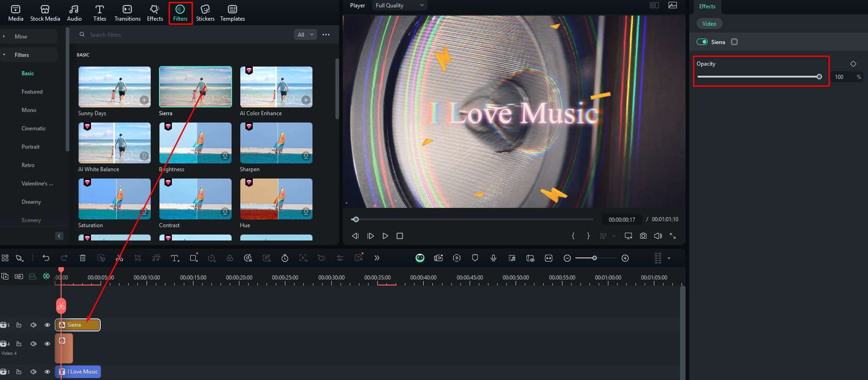868x380 pixels.
Task: Click the Undo arrow in timeline toolbar
Action: coord(46,258)
